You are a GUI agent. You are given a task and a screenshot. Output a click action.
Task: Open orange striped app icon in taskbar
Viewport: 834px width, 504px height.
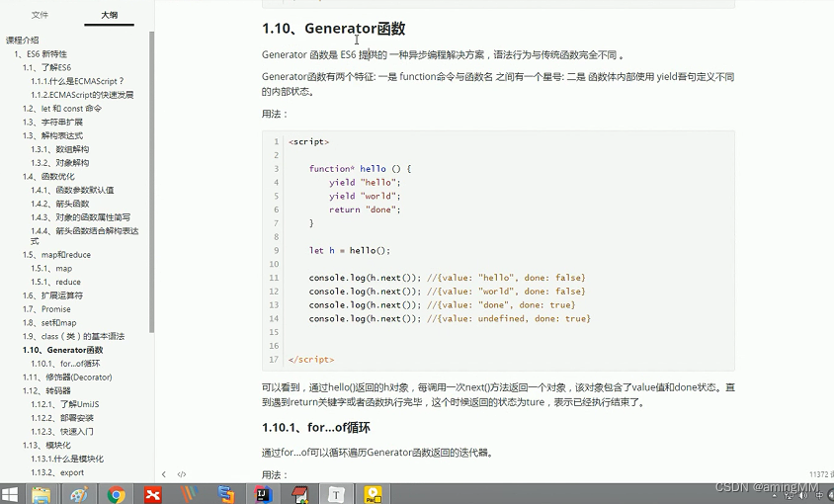click(190, 494)
